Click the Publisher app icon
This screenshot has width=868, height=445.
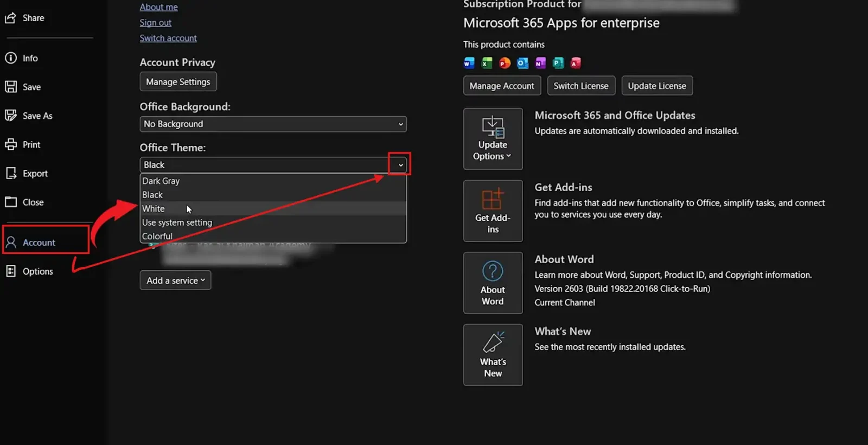point(558,63)
